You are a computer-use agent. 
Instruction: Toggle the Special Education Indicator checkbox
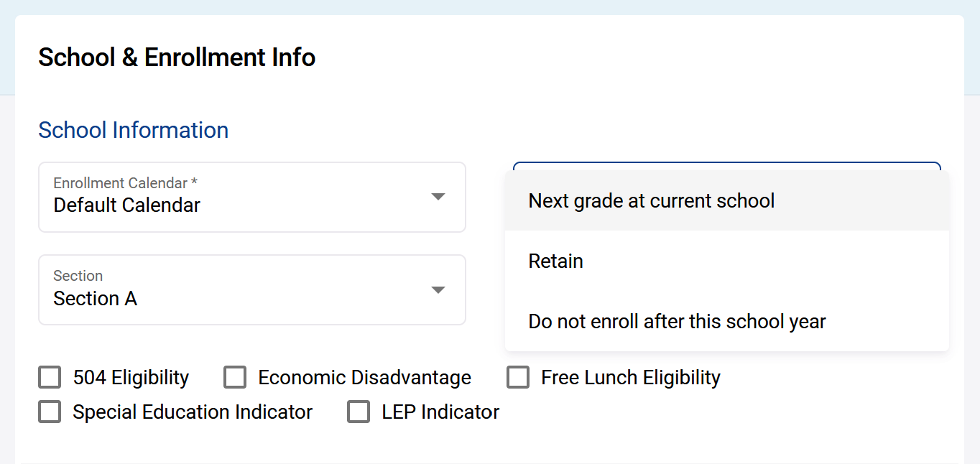pyautogui.click(x=50, y=412)
